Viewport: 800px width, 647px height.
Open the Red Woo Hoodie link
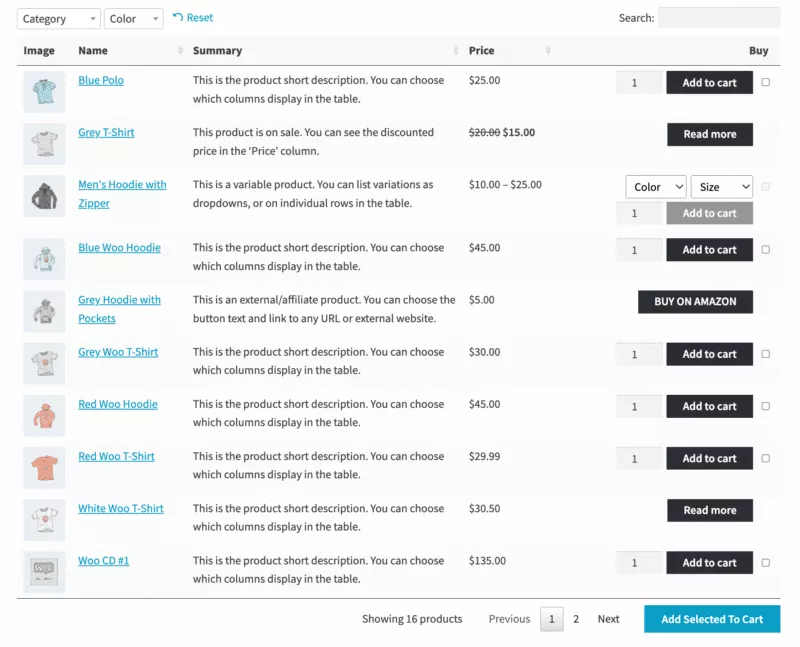point(118,404)
